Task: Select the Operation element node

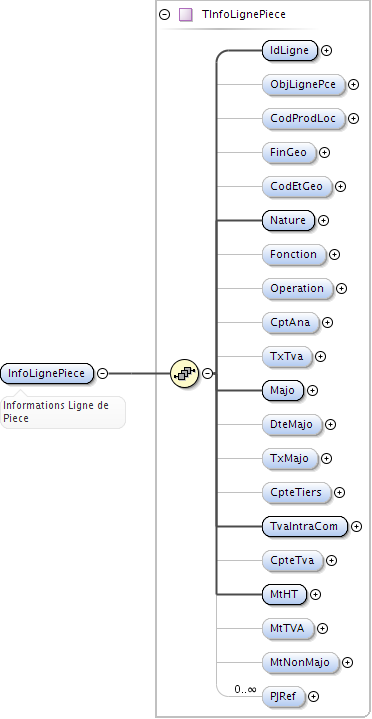Action: point(297,288)
